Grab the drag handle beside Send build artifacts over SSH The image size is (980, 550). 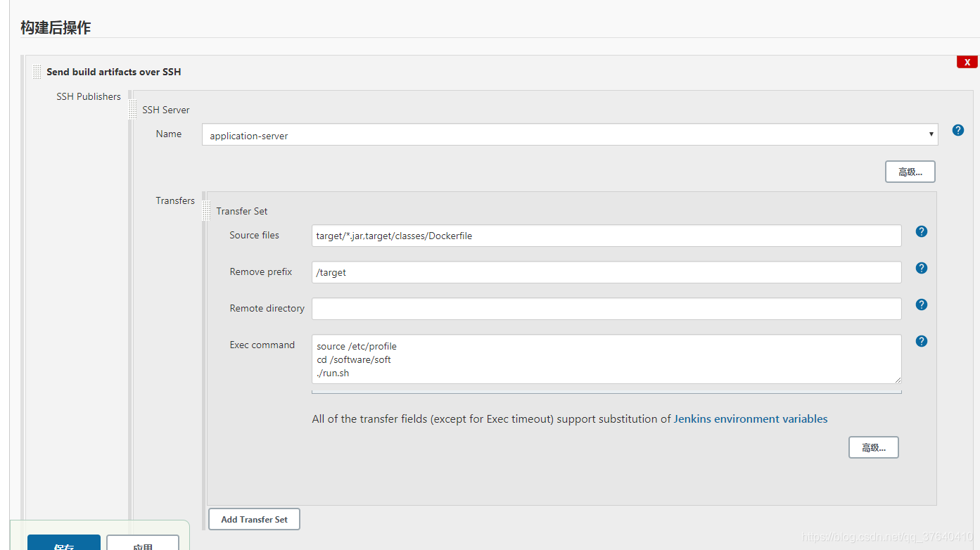(x=37, y=72)
